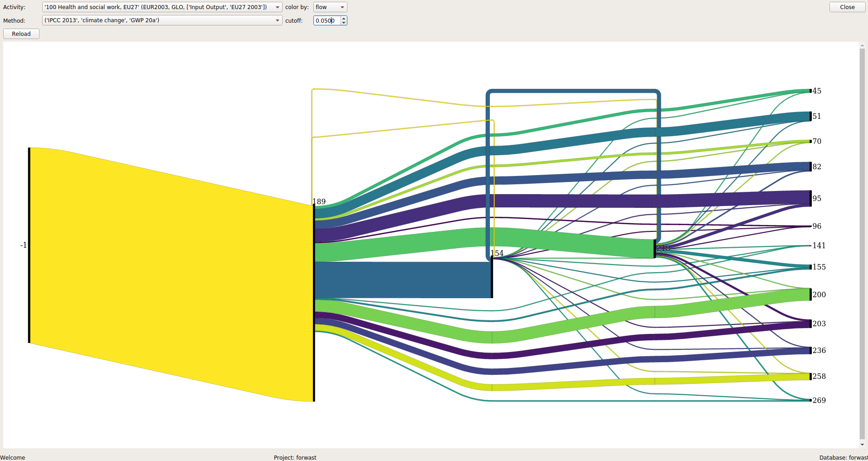This screenshot has width=868, height=461.
Task: Increment the cutoff value with the up arrow
Action: point(343,18)
